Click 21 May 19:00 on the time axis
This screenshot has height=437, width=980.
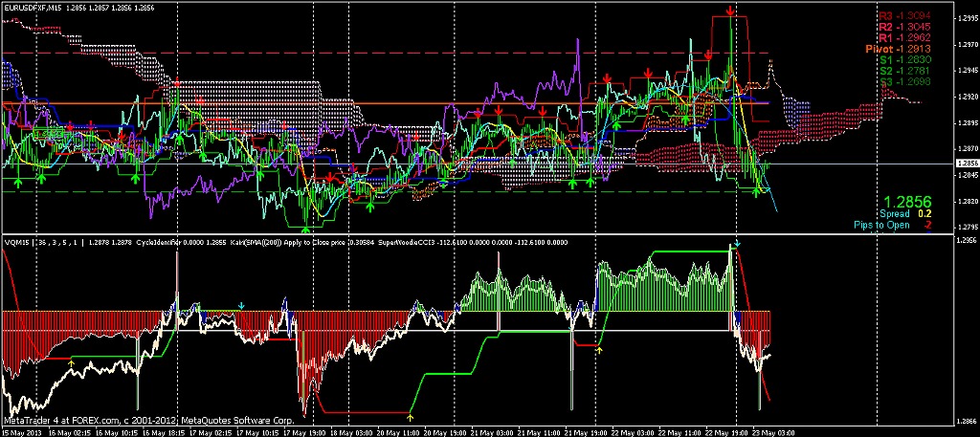[587, 432]
